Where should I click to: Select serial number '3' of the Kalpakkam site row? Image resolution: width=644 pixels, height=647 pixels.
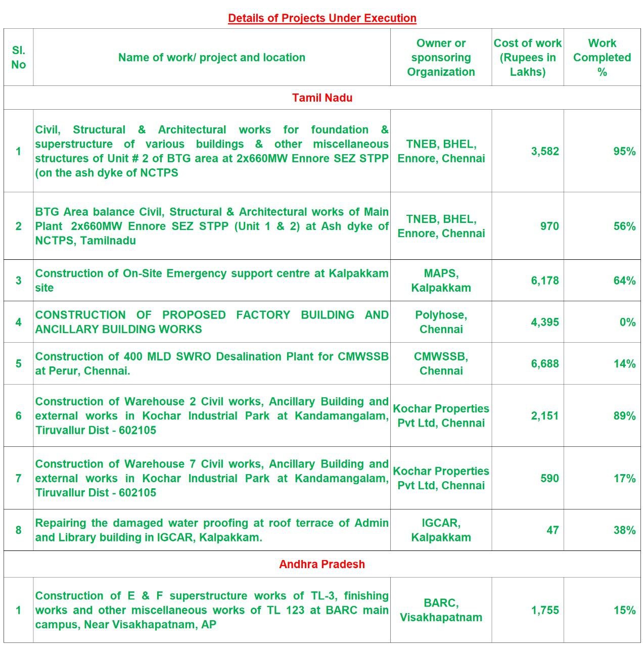18,281
